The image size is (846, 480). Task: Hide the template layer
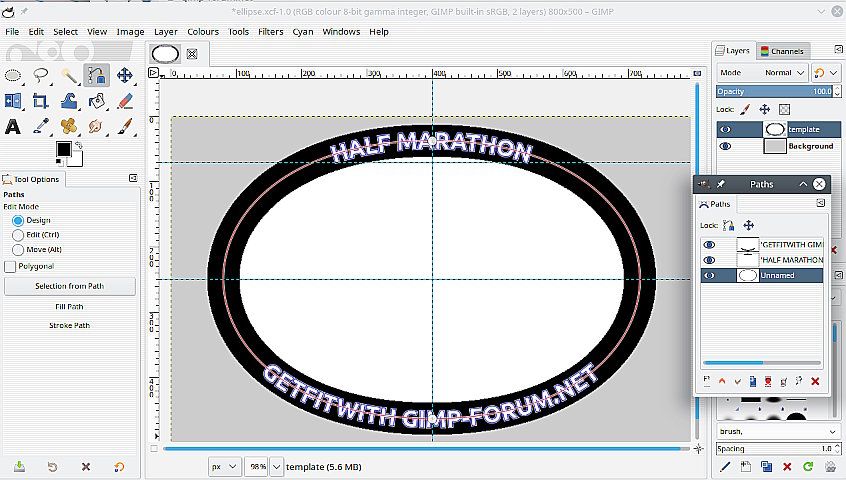(725, 129)
